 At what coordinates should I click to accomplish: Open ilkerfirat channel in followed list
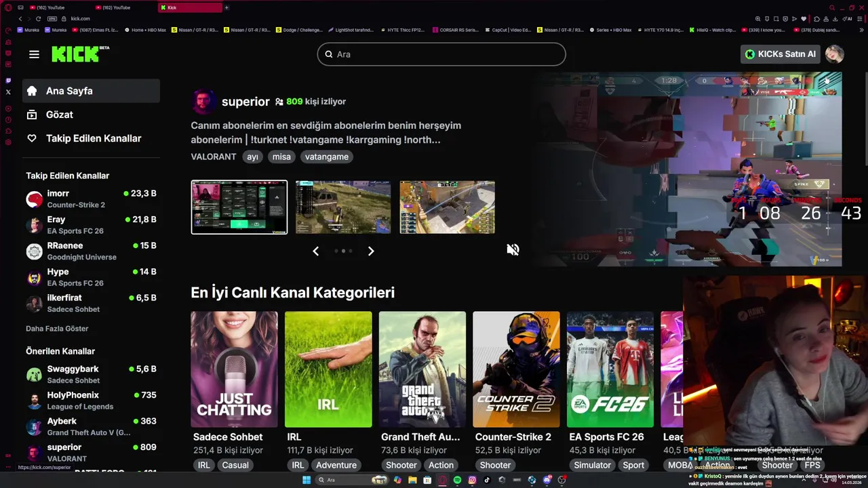tap(91, 303)
